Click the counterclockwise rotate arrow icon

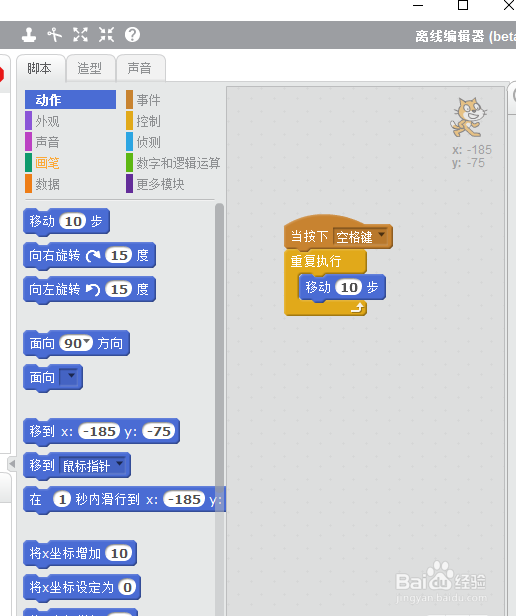coord(93,290)
